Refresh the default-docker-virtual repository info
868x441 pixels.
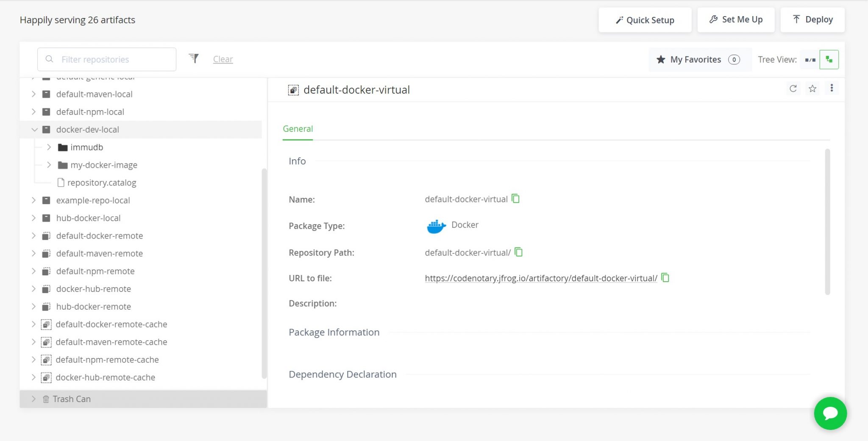click(793, 89)
